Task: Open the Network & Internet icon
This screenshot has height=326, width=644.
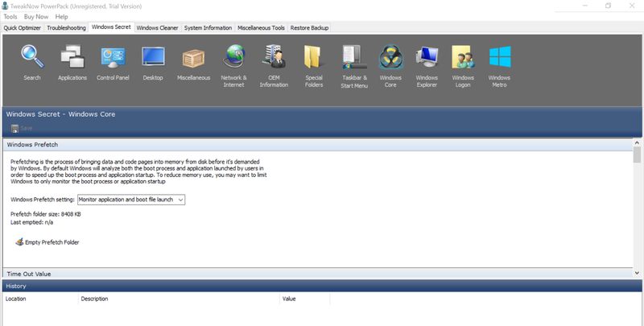Action: pyautogui.click(x=233, y=56)
